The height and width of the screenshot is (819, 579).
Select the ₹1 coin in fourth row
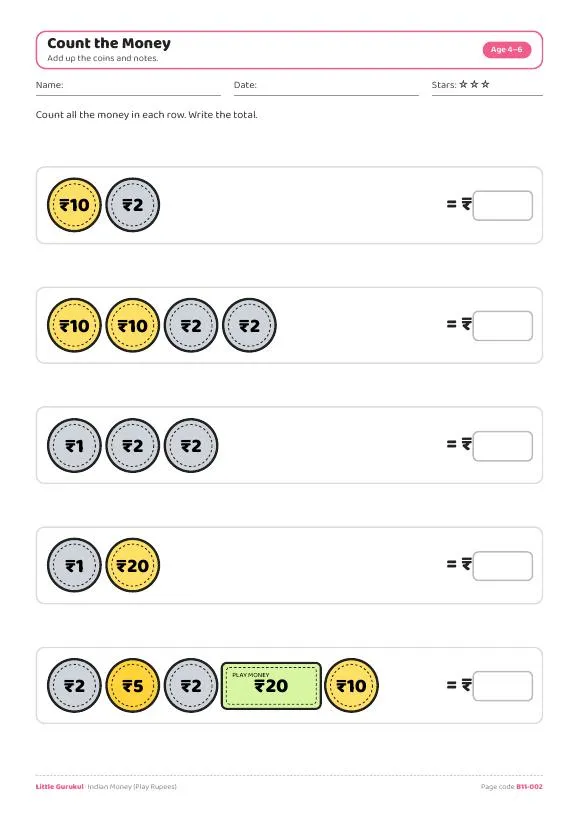coord(74,566)
